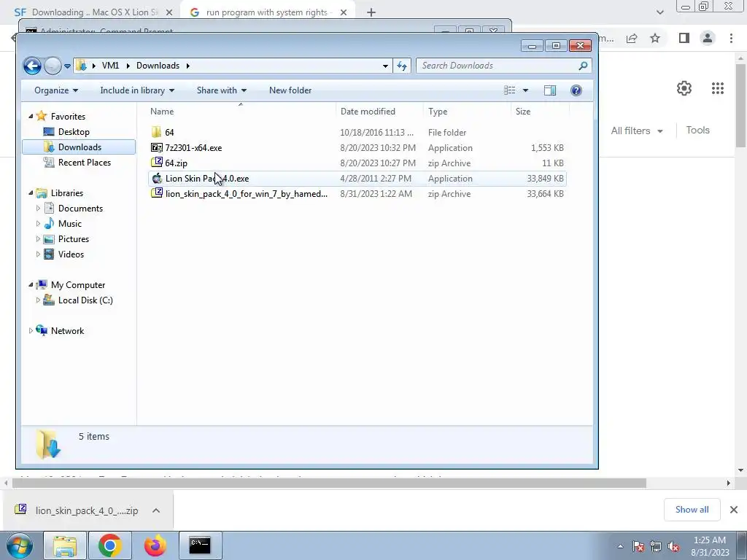Open Desktop in Favorites
747x560 pixels.
[x=74, y=132]
